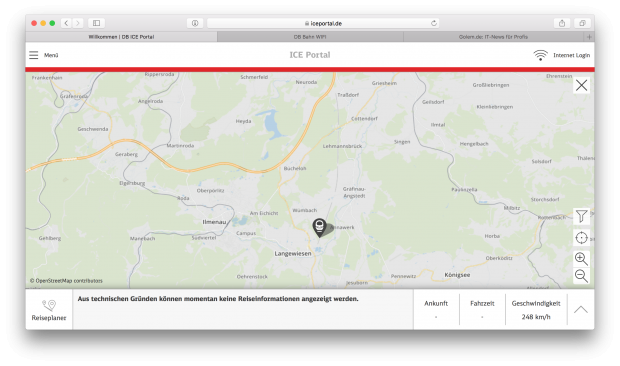Switch to DB Bahn WIFI tab
This screenshot has height=366, width=620.
tap(310, 37)
